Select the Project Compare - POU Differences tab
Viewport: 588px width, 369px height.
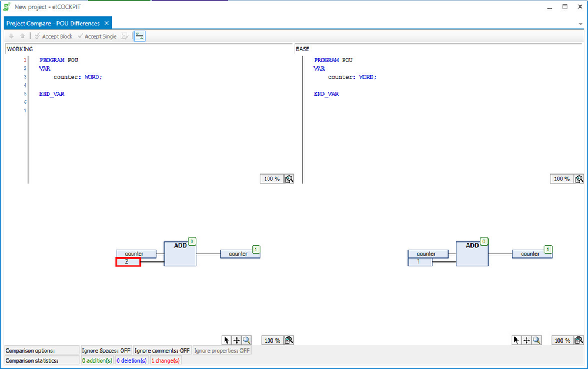pos(54,24)
